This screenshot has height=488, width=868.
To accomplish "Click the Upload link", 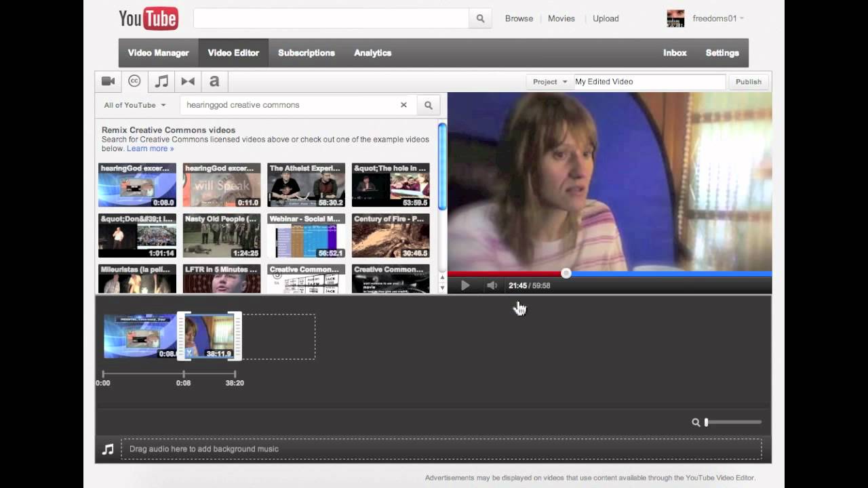I will tap(606, 18).
